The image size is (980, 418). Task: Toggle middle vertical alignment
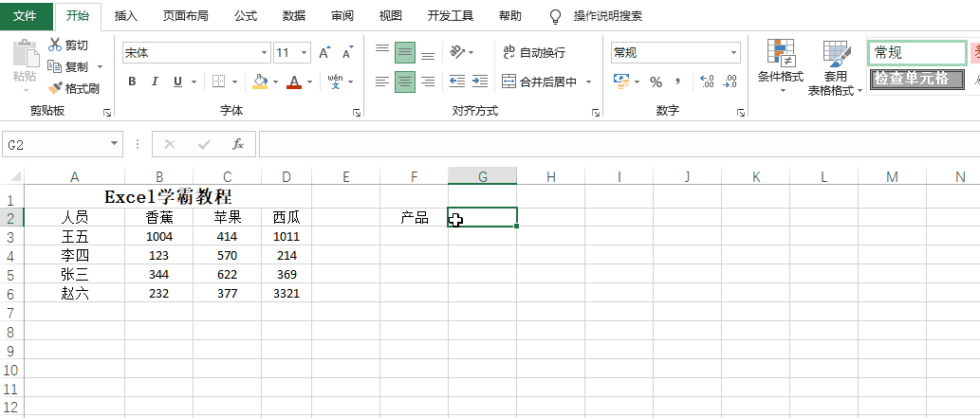point(405,52)
